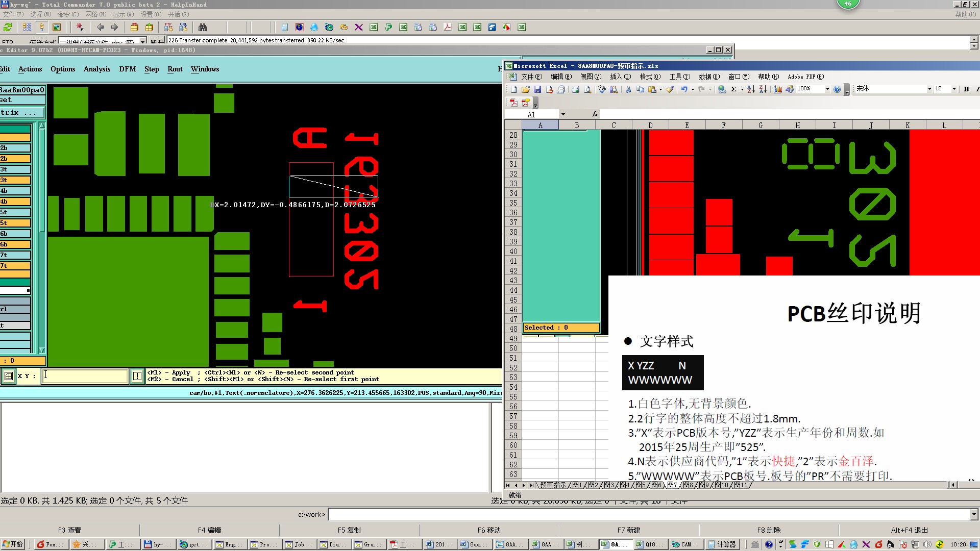This screenshot has width=980, height=551.
Task: Click Excel Sort Descending icon
Action: pos(763,89)
